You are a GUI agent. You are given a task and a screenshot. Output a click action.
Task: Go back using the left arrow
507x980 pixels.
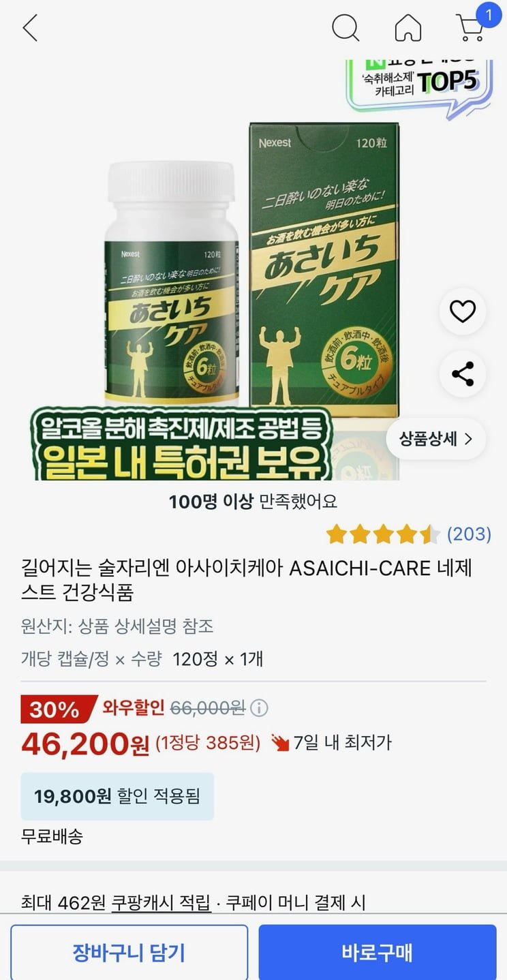point(30,28)
